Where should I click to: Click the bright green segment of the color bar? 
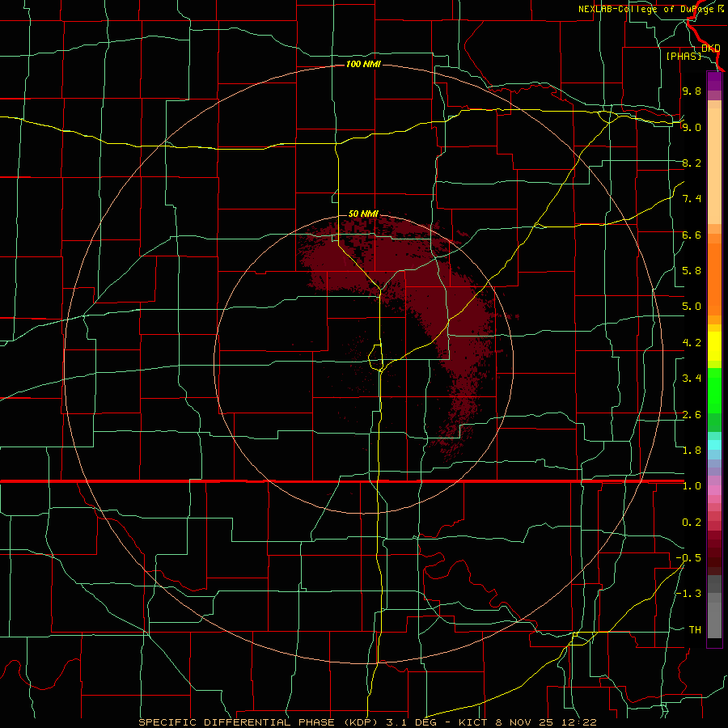point(714,391)
